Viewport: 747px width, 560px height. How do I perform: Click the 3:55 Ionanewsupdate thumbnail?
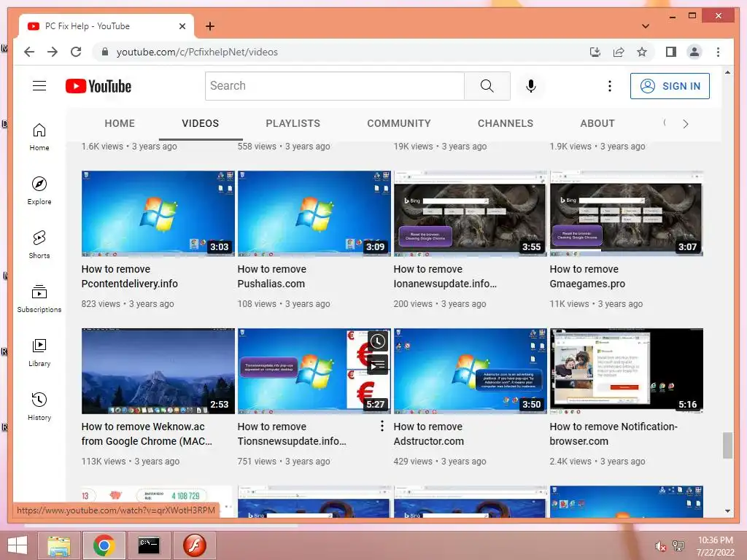point(471,214)
